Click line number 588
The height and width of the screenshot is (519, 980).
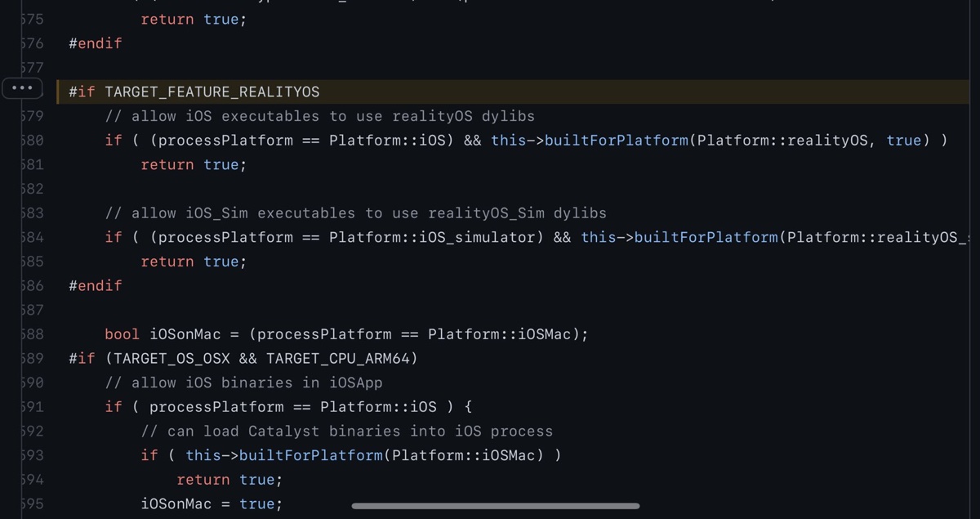33,334
